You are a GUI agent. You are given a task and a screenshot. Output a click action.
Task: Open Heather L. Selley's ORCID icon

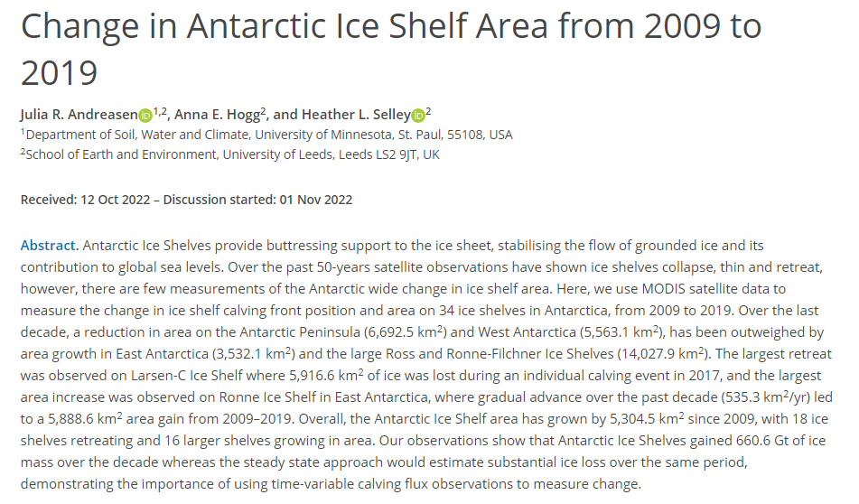coord(418,116)
